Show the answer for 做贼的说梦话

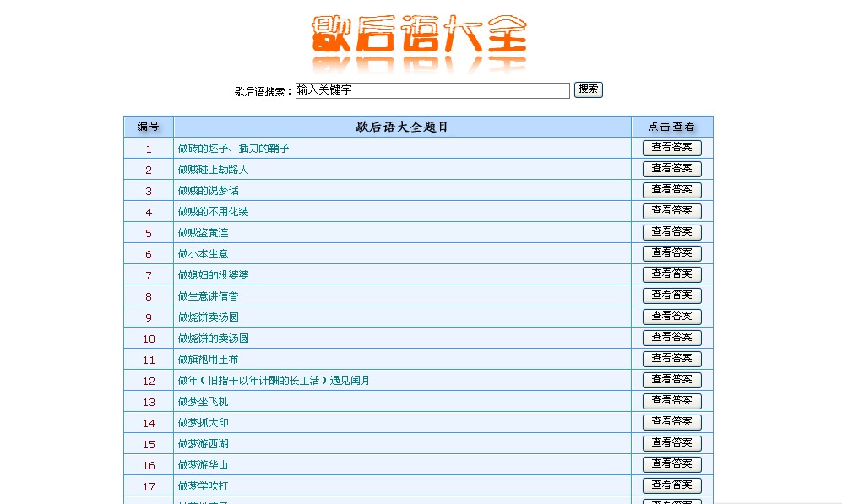(672, 190)
